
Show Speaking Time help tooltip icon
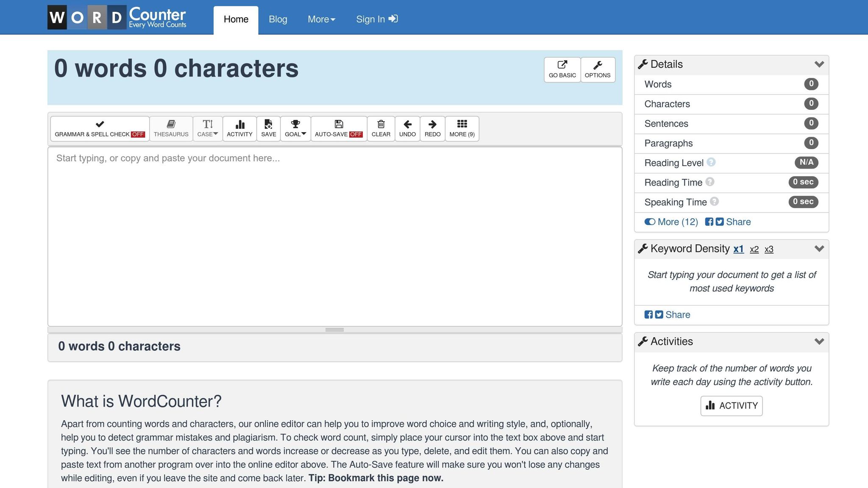click(714, 202)
